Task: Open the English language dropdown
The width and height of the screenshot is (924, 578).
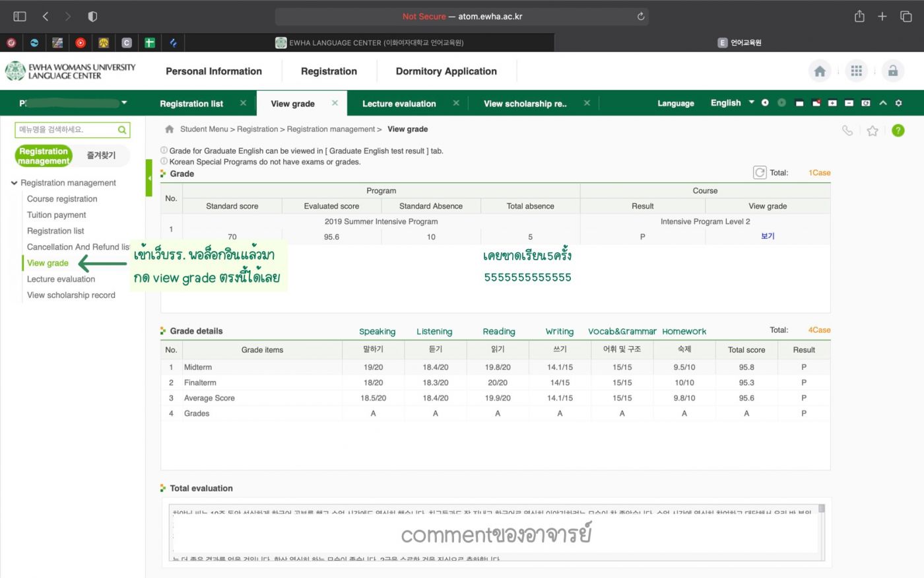Action: [732, 103]
